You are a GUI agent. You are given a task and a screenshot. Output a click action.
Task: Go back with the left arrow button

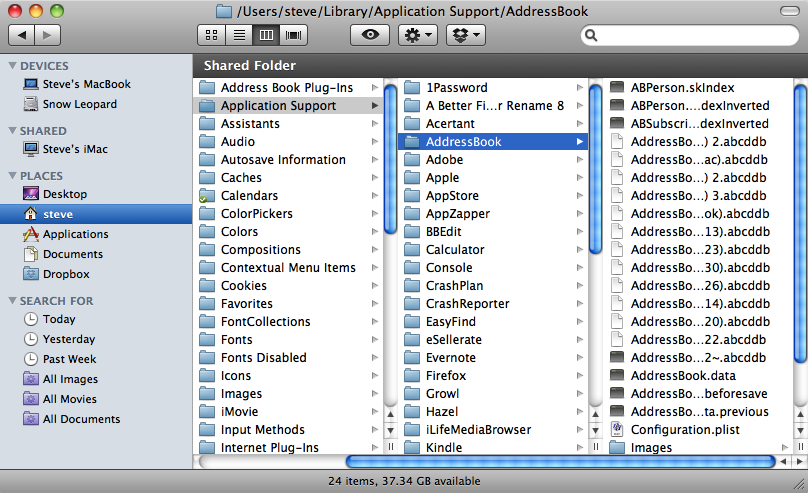22,35
